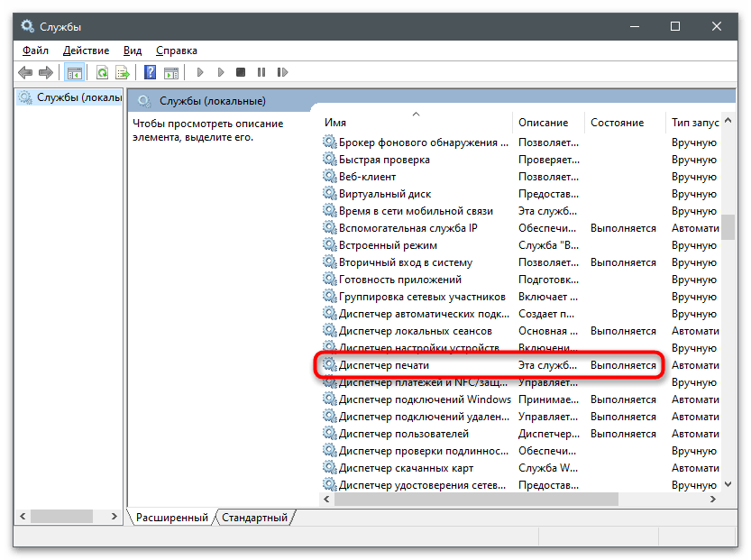
Task: Open the Файл menu
Action: tap(35, 50)
